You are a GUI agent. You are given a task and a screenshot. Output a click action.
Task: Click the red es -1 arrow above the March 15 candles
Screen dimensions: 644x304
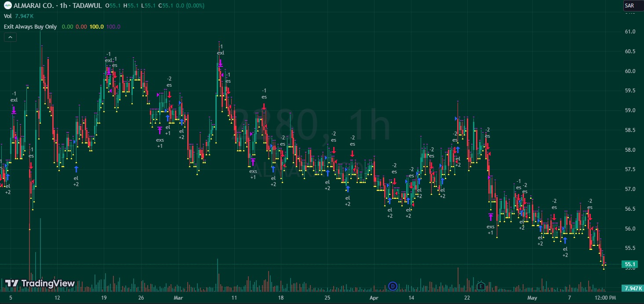pyautogui.click(x=264, y=106)
